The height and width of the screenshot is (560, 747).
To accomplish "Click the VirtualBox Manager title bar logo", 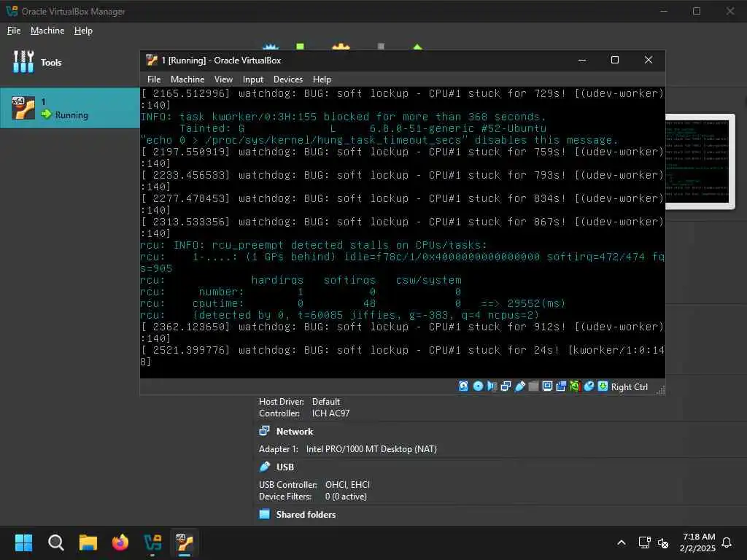I will point(12,11).
